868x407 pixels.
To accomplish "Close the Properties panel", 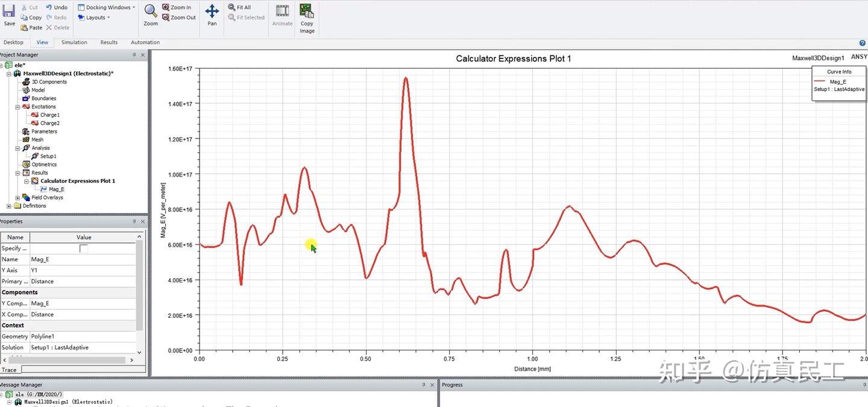I will click(x=143, y=222).
